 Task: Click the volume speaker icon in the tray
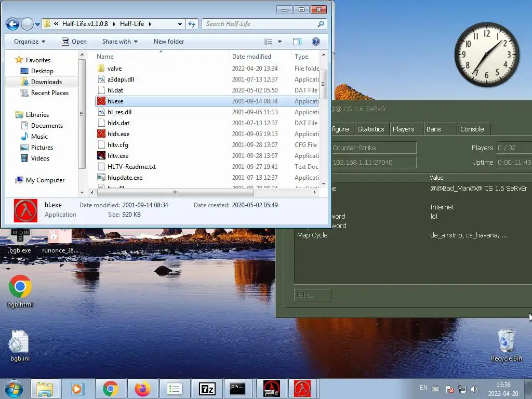pyautogui.click(x=475, y=389)
